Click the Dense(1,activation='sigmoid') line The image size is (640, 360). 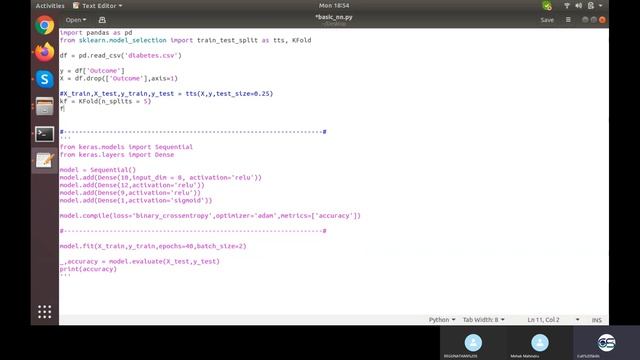[x=136, y=200]
